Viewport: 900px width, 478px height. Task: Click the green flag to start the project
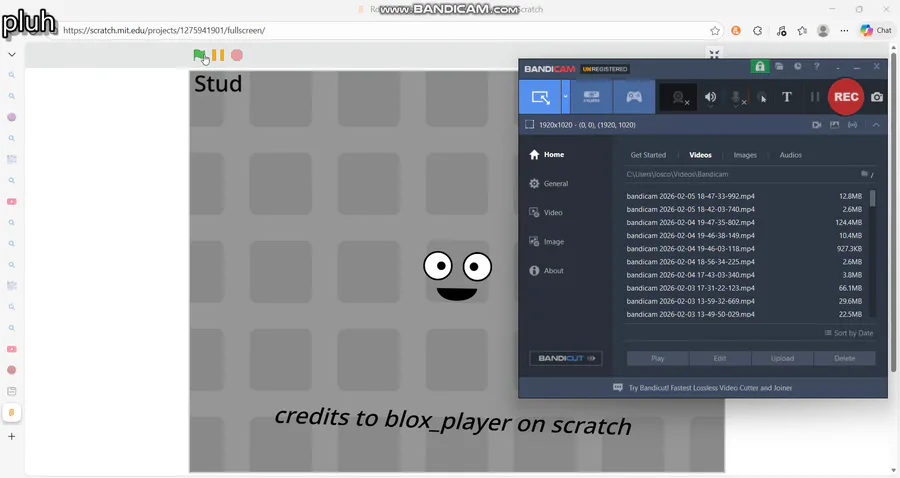199,55
